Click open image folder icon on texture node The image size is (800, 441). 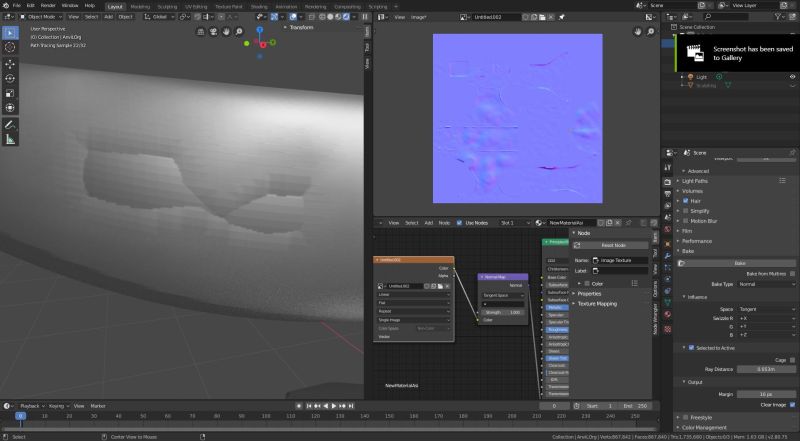(440, 286)
